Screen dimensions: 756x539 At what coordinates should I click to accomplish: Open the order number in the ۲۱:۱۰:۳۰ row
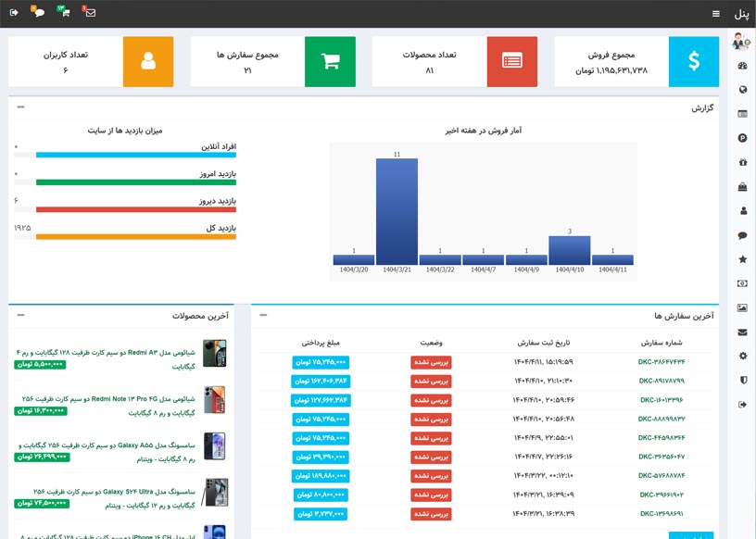(661, 381)
